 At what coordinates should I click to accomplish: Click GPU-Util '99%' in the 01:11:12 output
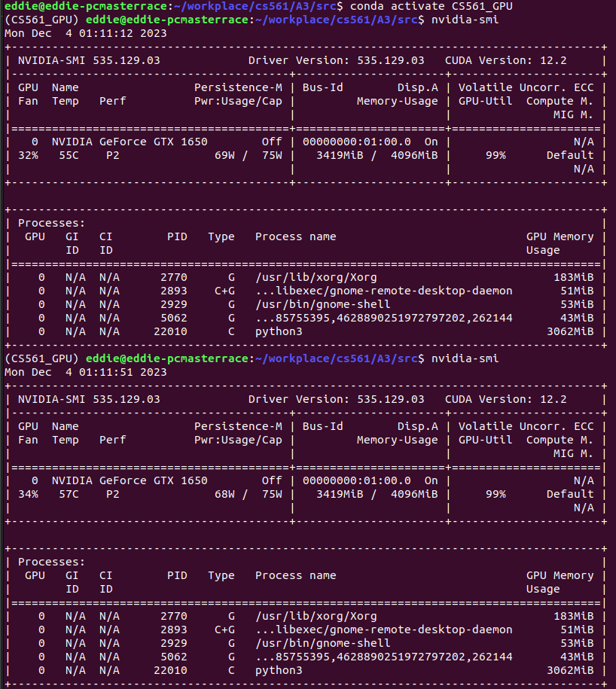[x=496, y=155]
